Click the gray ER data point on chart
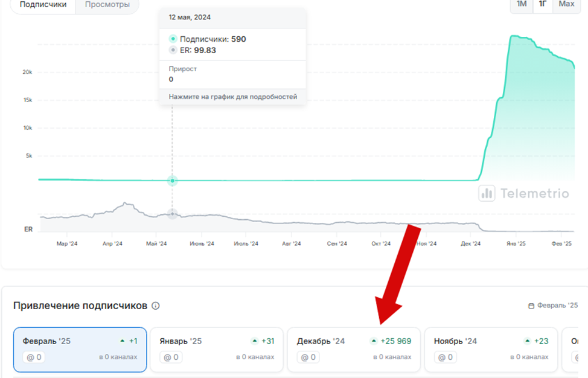Image resolution: width=588 pixels, height=378 pixels. tap(173, 214)
